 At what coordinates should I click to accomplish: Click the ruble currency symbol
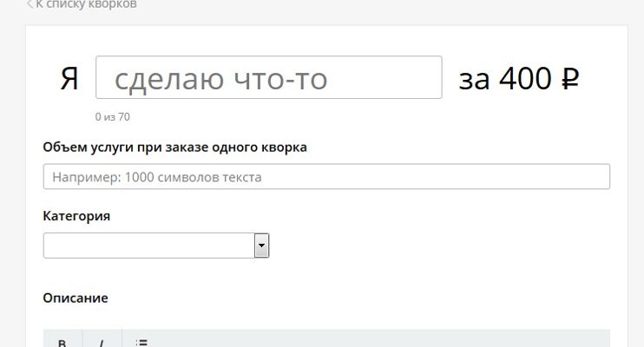point(570,80)
